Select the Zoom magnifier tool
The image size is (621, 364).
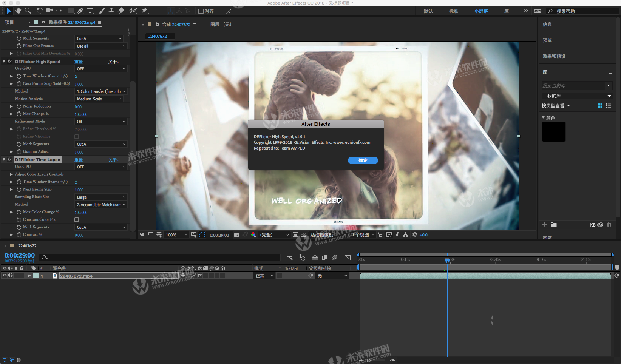point(28,11)
